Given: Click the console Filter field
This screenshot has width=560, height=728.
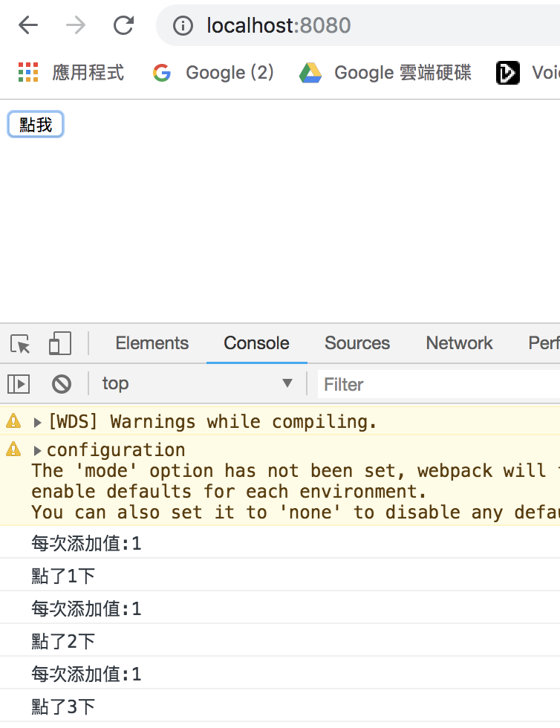Looking at the screenshot, I should [x=439, y=384].
